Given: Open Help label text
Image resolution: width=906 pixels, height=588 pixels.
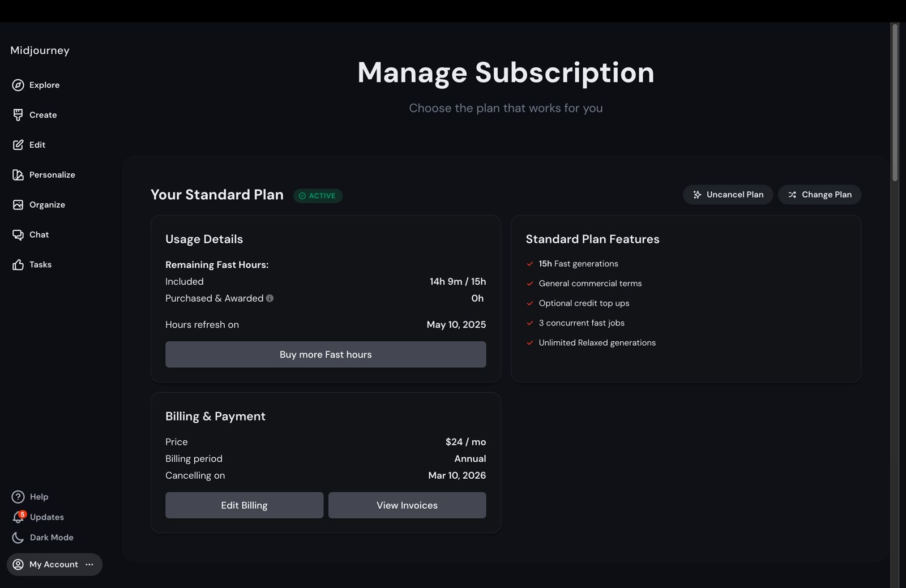Looking at the screenshot, I should pyautogui.click(x=39, y=497).
